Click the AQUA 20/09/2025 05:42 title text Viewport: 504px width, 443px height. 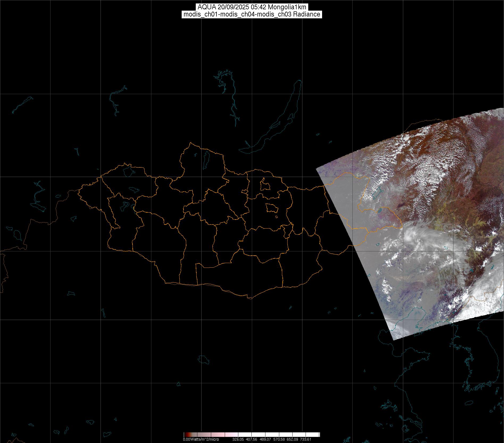(x=252, y=7)
